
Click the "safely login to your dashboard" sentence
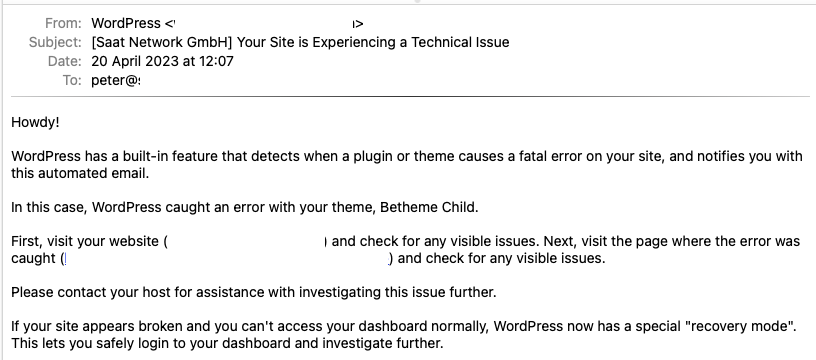click(227, 343)
